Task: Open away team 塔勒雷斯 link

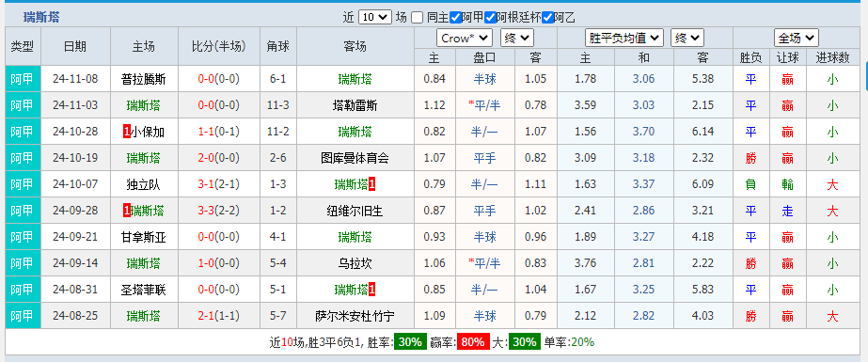Action: coord(355,105)
